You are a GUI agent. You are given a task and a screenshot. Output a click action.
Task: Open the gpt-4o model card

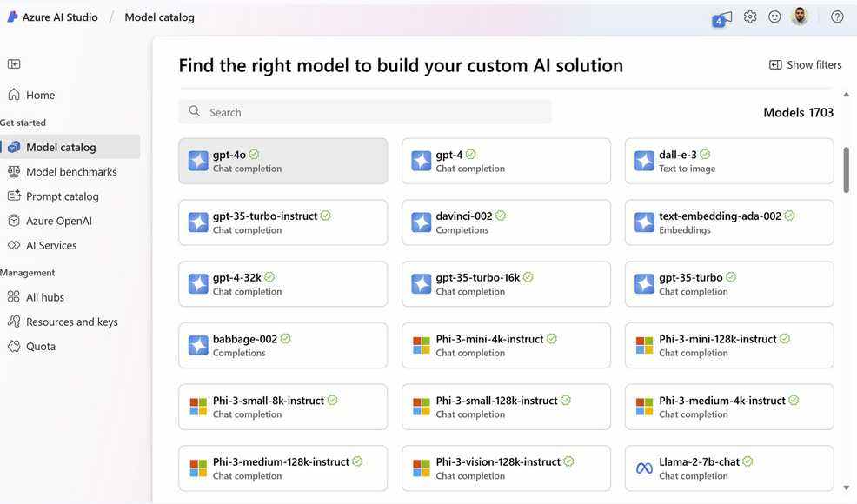pyautogui.click(x=282, y=161)
